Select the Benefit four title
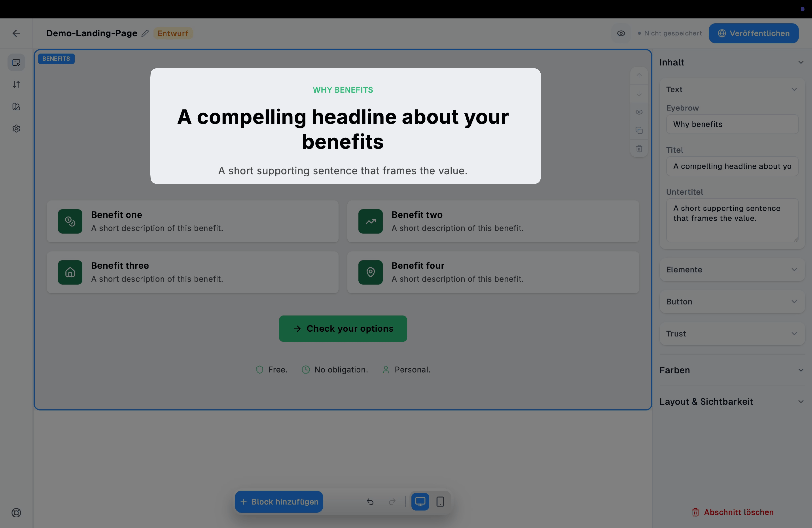 pyautogui.click(x=418, y=265)
